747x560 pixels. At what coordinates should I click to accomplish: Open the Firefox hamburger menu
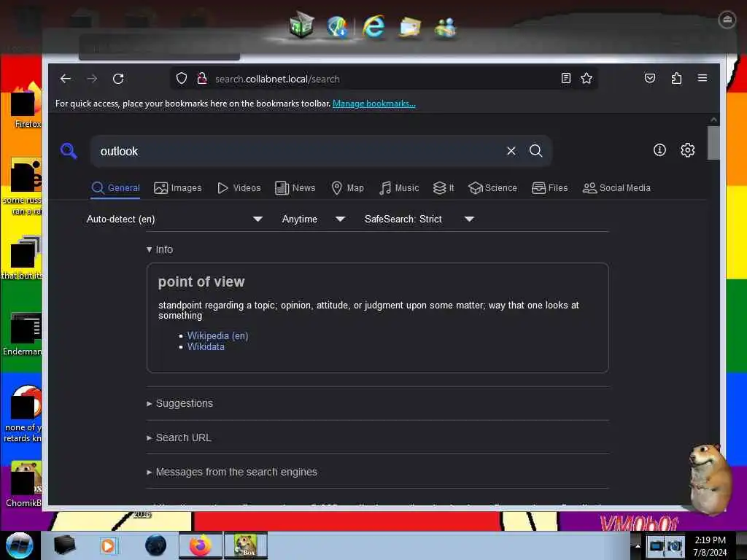coord(703,77)
